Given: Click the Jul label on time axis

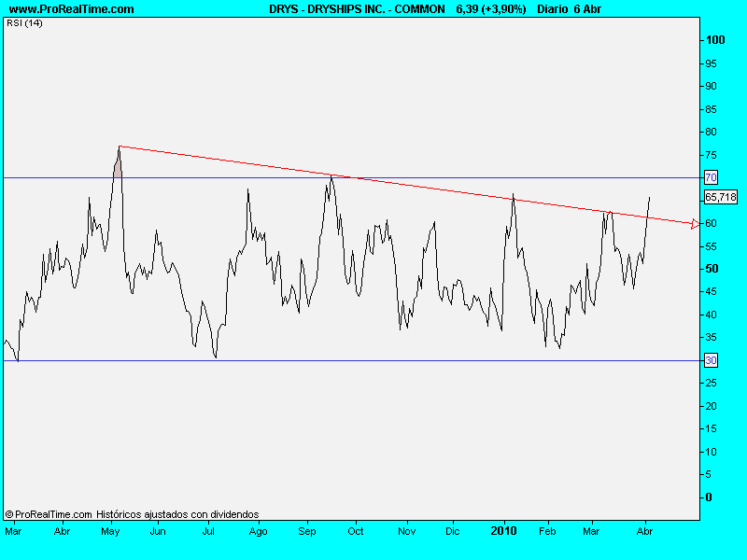Looking at the screenshot, I should pyautogui.click(x=208, y=531).
